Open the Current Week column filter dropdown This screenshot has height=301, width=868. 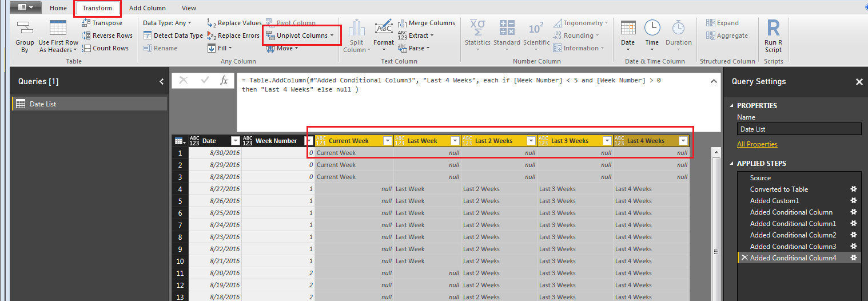click(x=387, y=141)
